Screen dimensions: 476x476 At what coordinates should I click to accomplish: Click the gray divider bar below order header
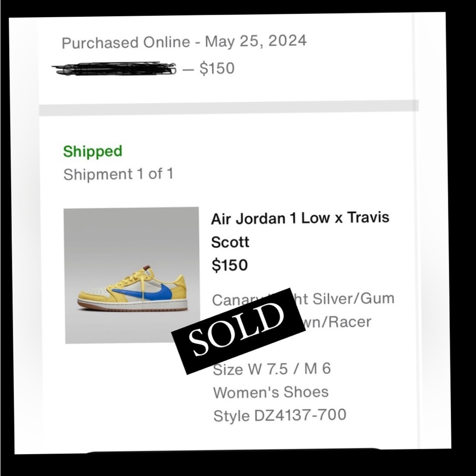[229, 108]
